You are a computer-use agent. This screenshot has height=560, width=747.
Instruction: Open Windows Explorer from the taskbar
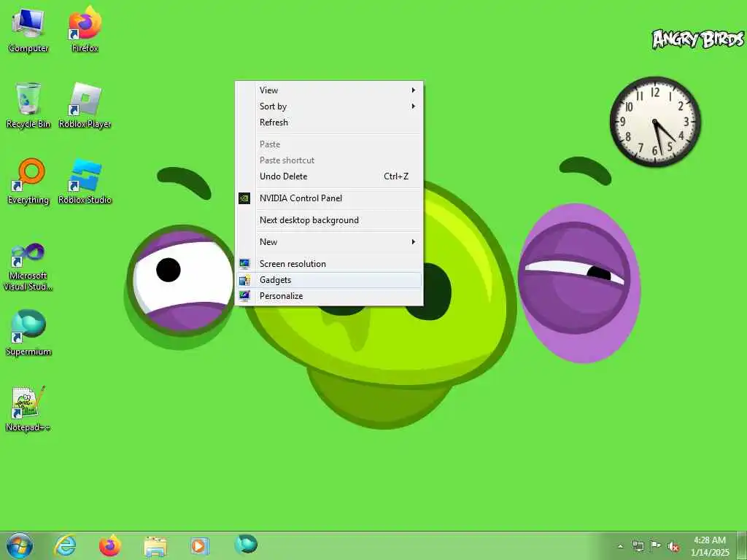point(155,546)
